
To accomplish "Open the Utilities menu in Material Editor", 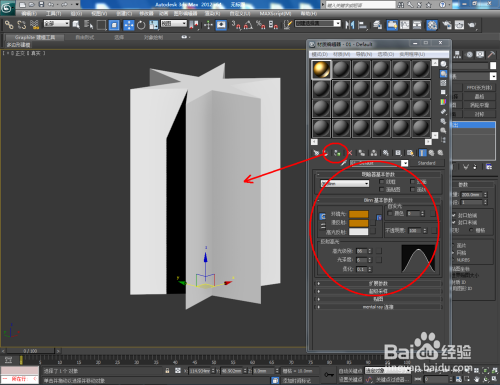I will coord(412,54).
